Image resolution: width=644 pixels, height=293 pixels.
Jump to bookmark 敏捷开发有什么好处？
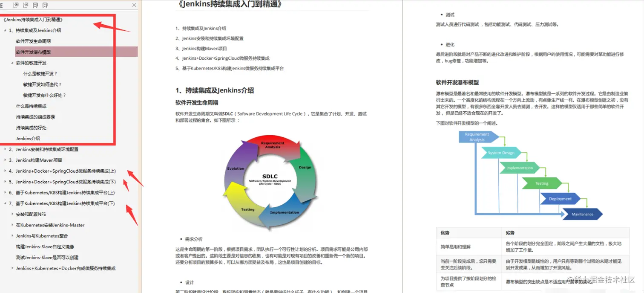44,95
